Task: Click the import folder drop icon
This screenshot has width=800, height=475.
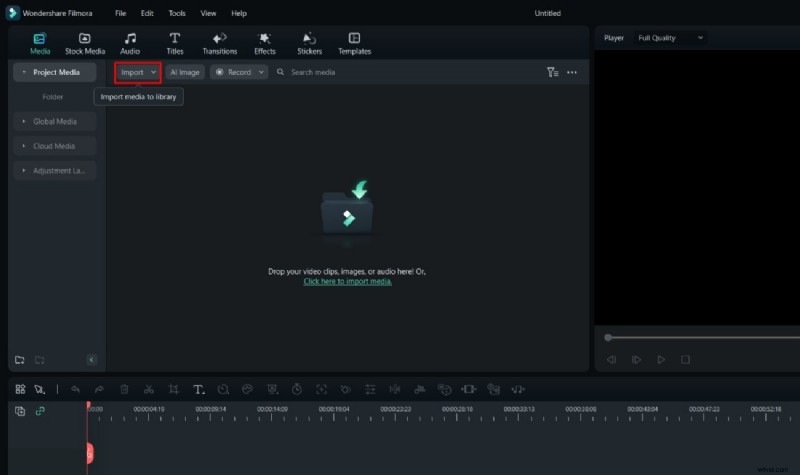Action: 347,209
